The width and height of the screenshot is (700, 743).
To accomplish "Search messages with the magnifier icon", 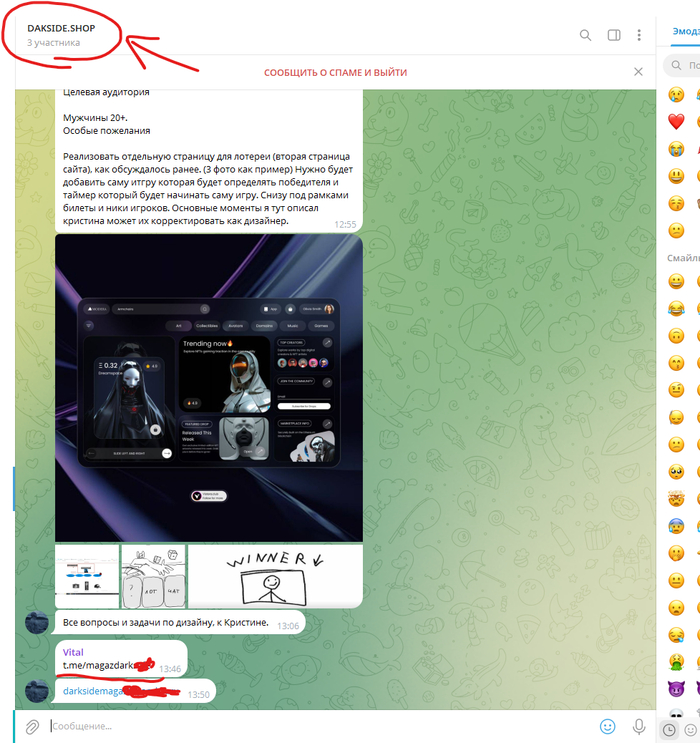I will pos(586,35).
